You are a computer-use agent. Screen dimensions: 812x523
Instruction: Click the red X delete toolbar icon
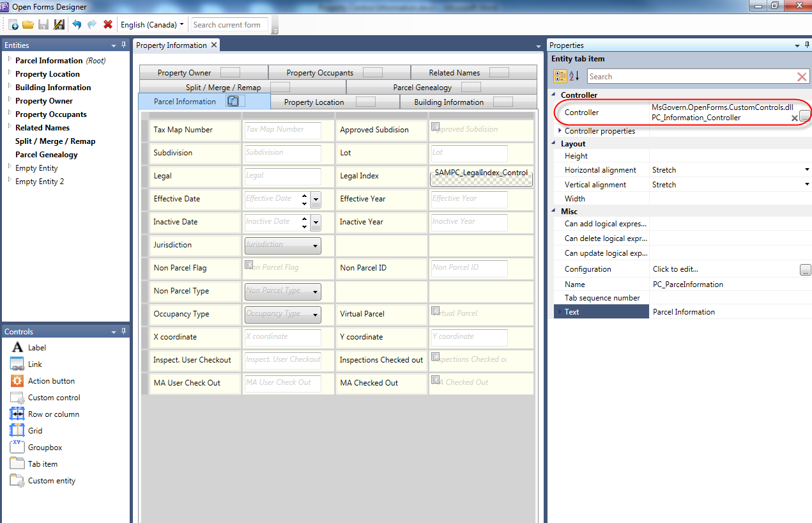[x=108, y=25]
